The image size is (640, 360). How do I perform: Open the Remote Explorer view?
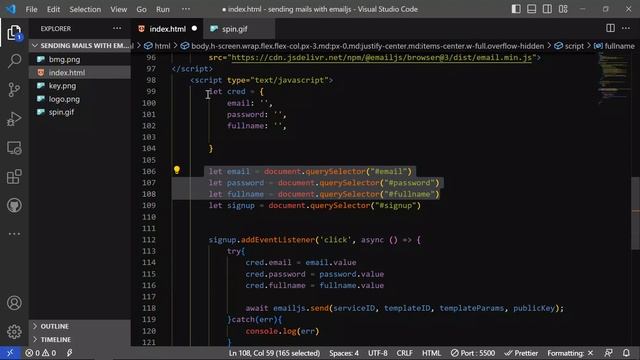(14, 148)
